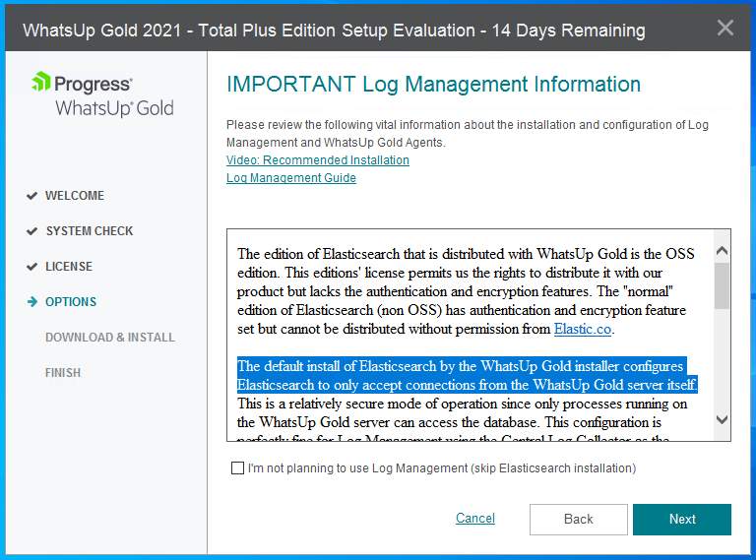Select the SYSTEM CHECK step
This screenshot has height=560, width=756.
tap(90, 231)
